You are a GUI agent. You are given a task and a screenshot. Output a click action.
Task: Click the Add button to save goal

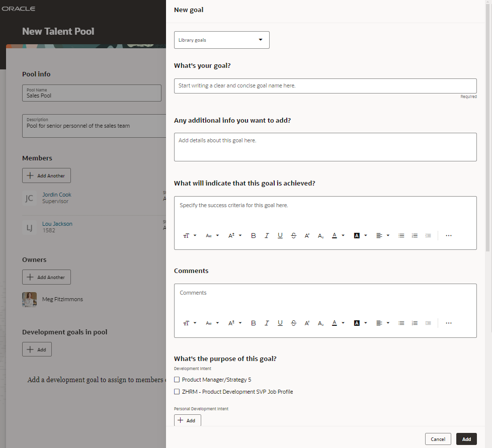466,439
